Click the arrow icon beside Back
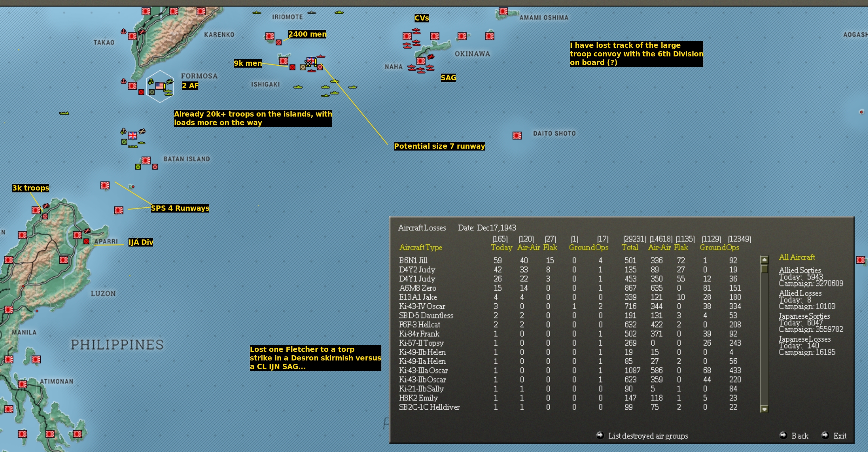The image size is (868, 452). (783, 435)
